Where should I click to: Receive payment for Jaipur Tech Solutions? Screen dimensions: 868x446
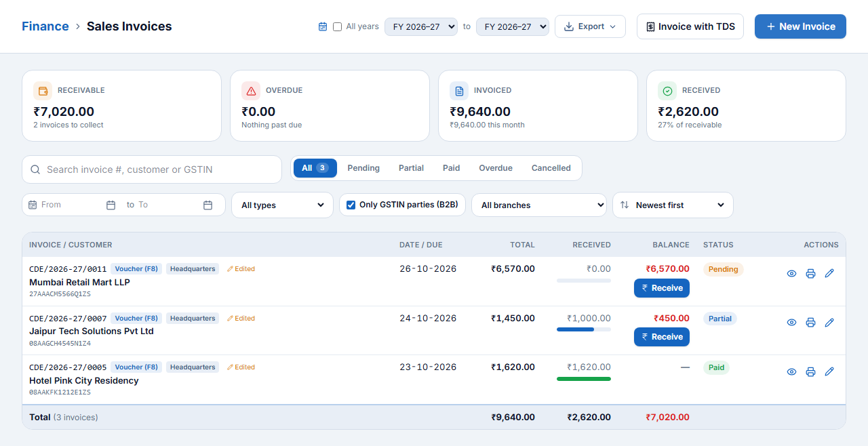pos(662,337)
